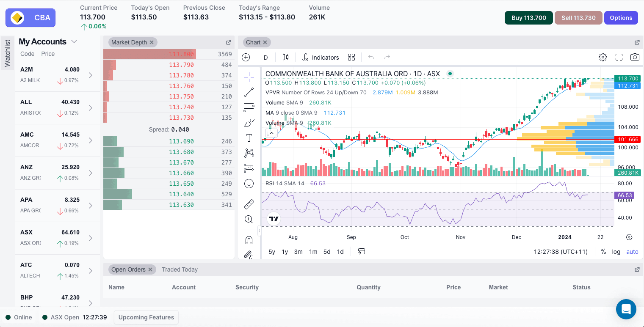Select the Open Orders tab

tap(128, 269)
